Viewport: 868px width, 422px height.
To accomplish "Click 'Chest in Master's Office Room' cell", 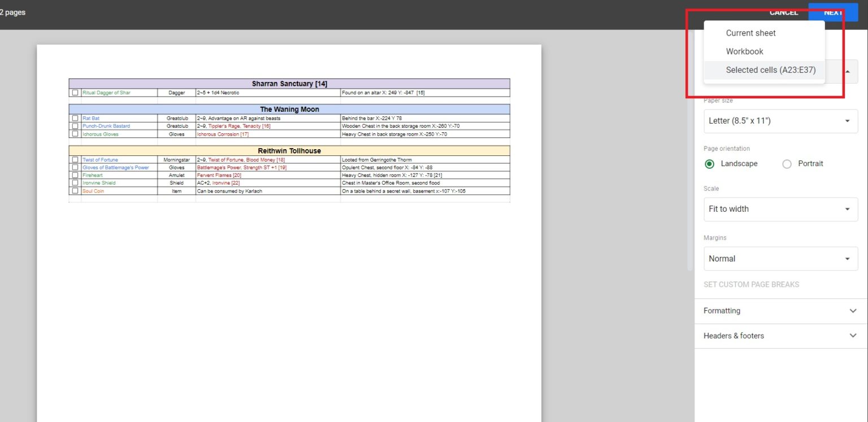I will pyautogui.click(x=425, y=183).
